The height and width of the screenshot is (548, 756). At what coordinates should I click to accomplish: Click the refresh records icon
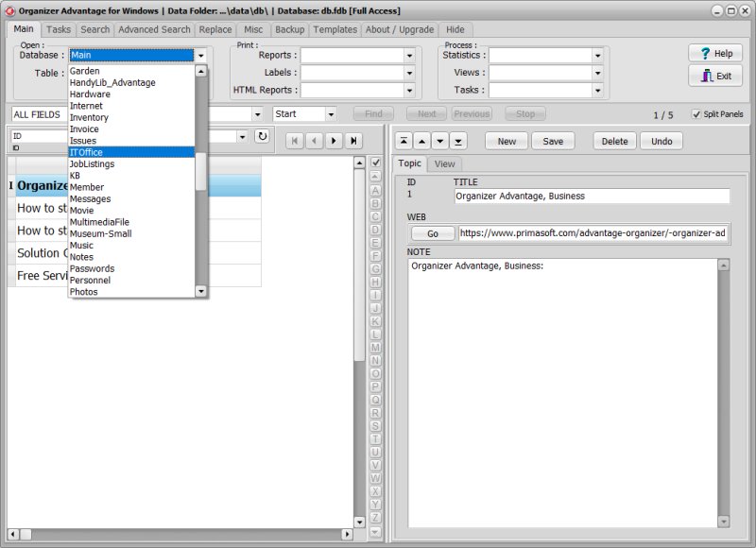click(263, 136)
